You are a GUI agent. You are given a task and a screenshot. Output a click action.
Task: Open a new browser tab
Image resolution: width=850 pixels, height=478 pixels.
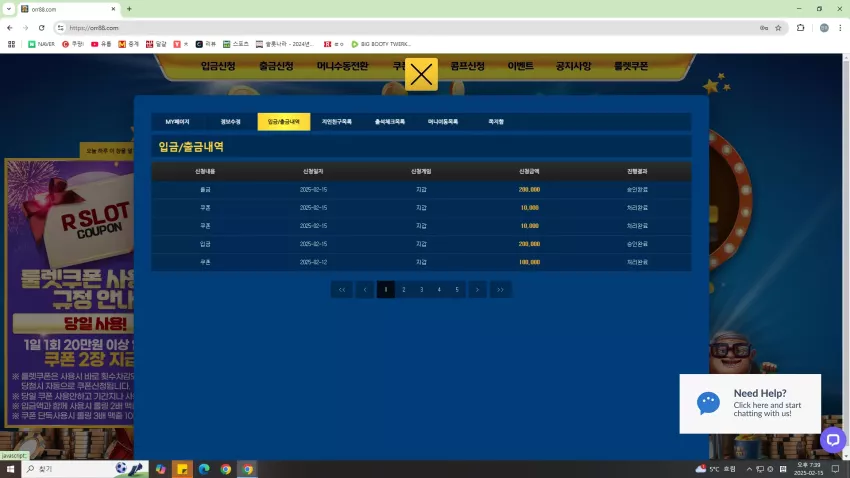point(129,9)
